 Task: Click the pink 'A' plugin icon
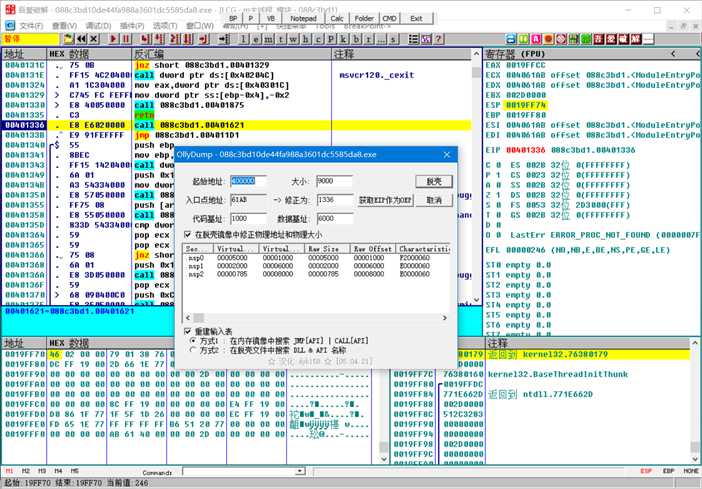click(536, 39)
